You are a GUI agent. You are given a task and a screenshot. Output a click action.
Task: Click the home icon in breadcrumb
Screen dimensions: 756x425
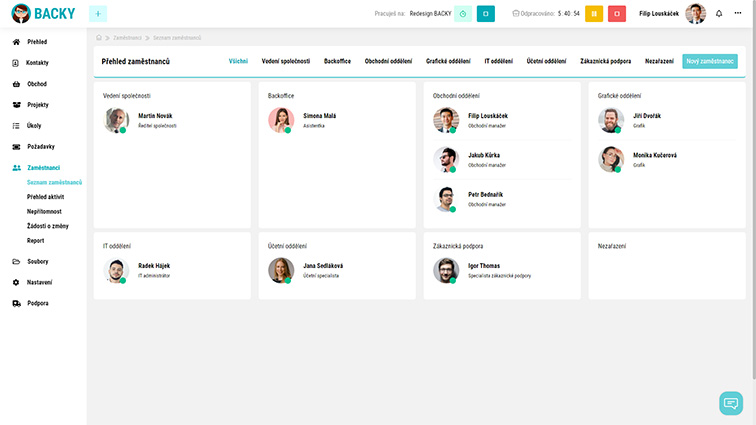tap(99, 37)
